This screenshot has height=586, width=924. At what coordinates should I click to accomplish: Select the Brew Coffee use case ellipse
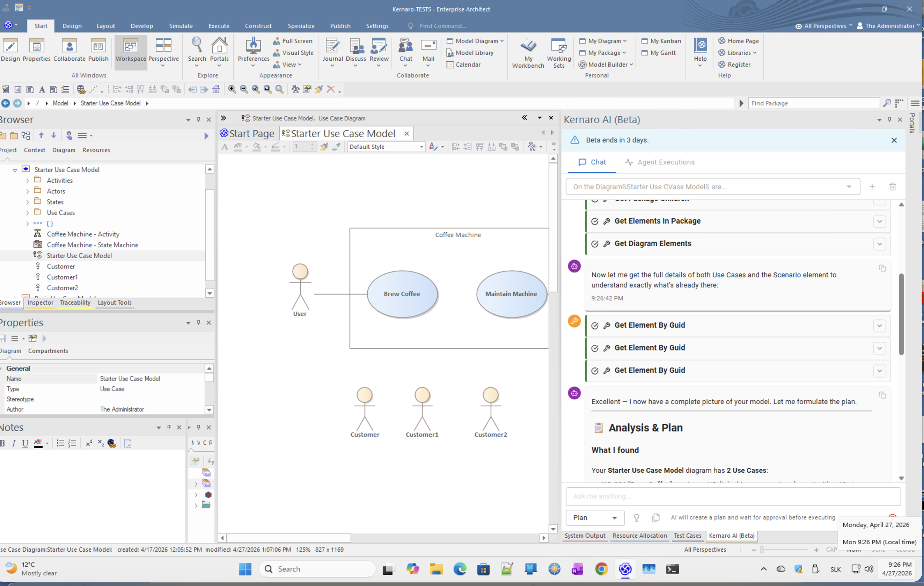[x=402, y=294]
